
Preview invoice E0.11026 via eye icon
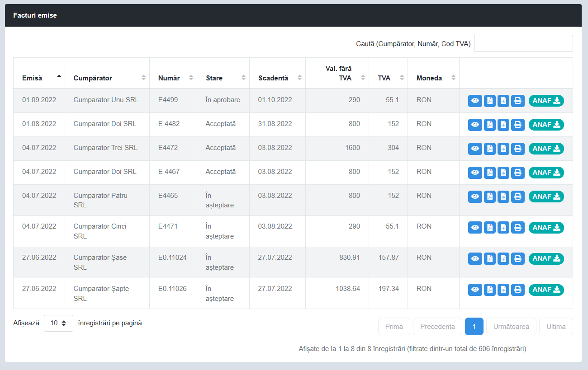(475, 290)
